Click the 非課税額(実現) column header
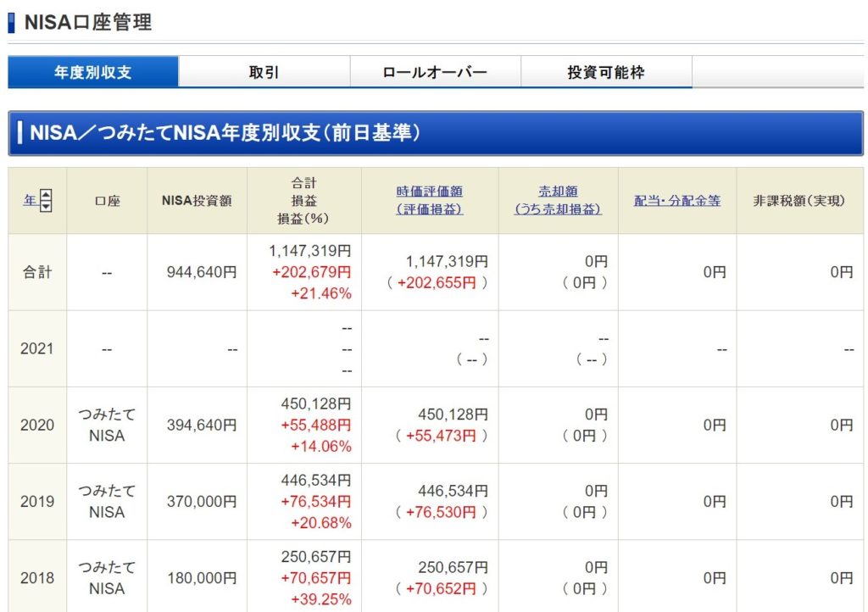Screen dimensions: 868x612 (798, 201)
